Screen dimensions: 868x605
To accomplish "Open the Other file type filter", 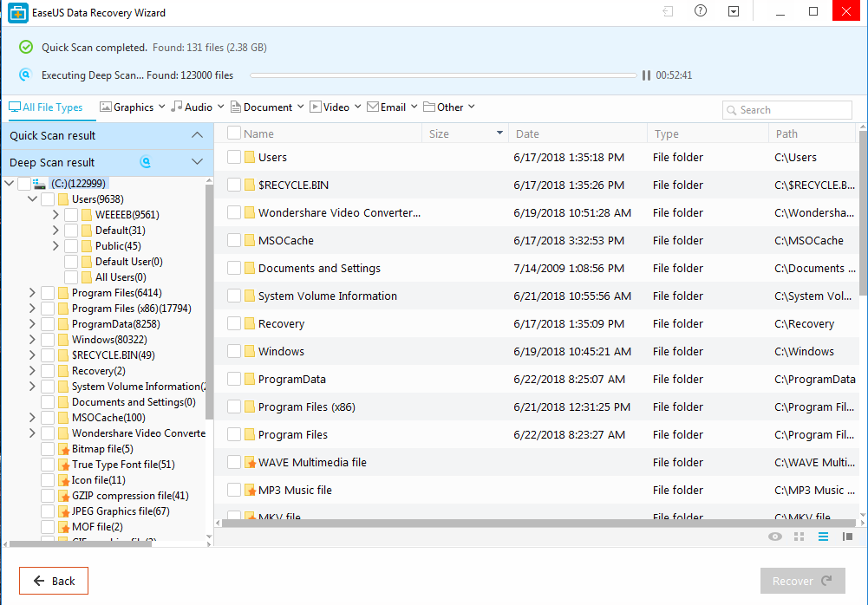I will click(449, 107).
